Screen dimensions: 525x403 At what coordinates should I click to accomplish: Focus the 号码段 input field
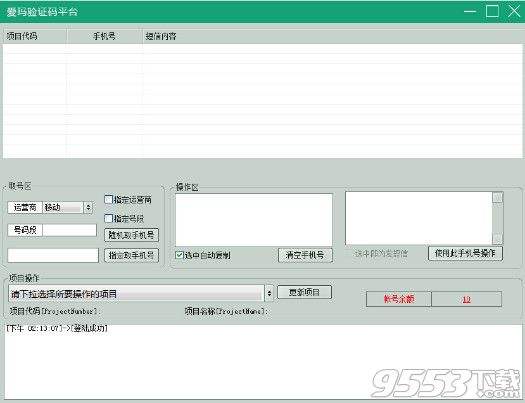pos(70,230)
